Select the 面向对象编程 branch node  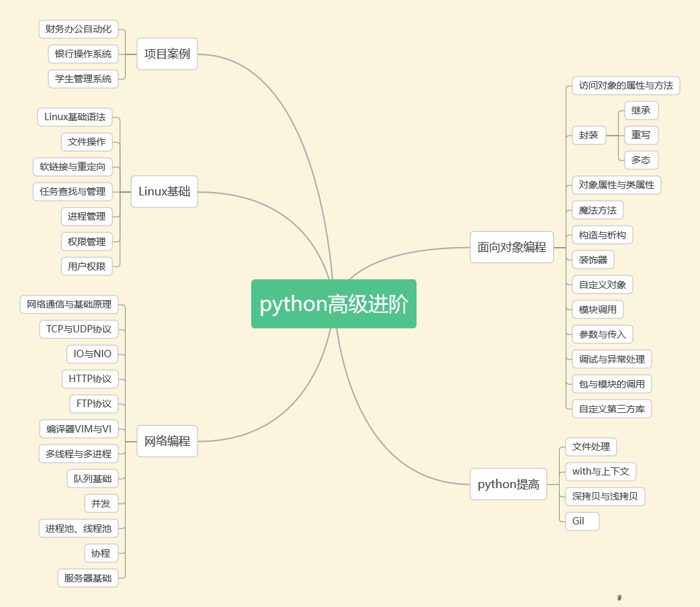point(512,247)
